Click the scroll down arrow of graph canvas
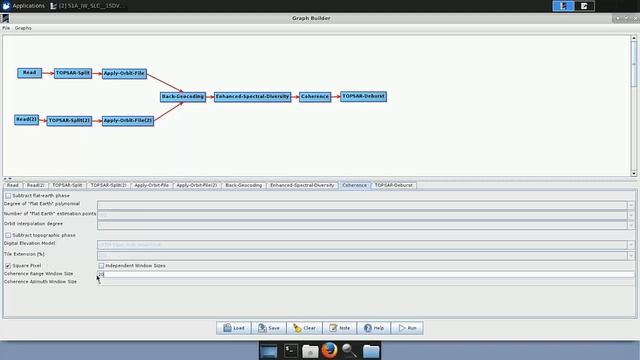This screenshot has width=640, height=360. (634, 173)
